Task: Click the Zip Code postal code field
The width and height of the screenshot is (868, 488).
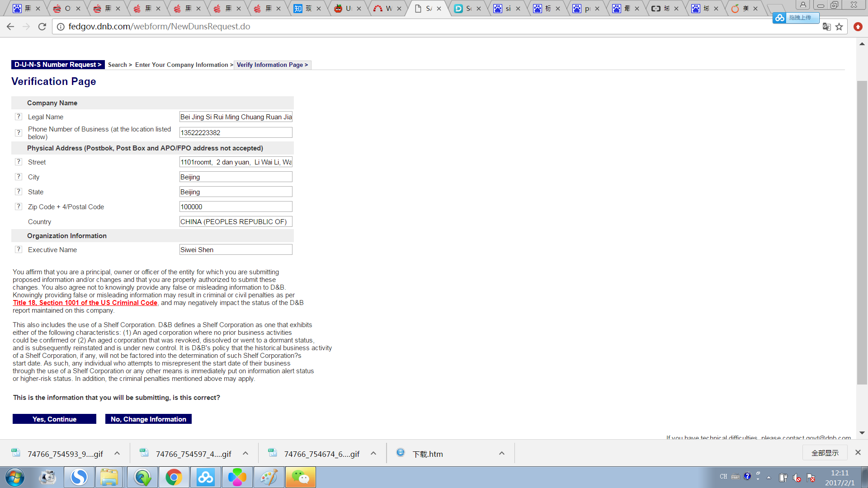Action: click(236, 206)
